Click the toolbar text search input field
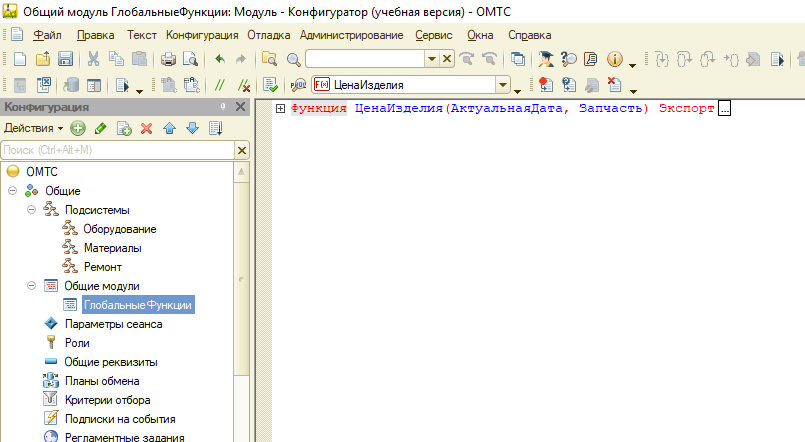The width and height of the screenshot is (805, 442). click(365, 59)
